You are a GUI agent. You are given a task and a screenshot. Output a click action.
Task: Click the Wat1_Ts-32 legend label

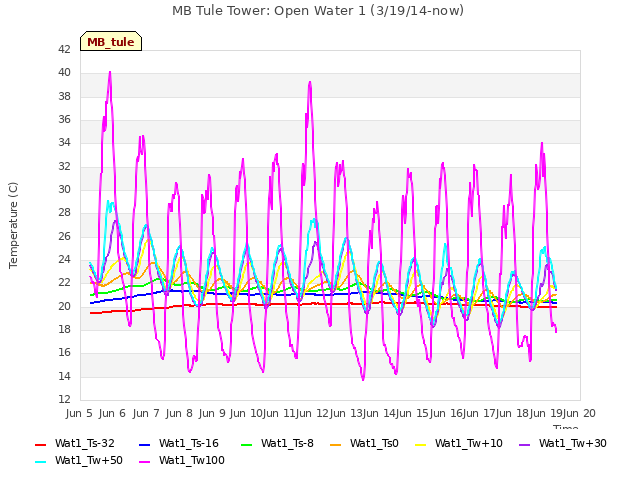(x=84, y=443)
